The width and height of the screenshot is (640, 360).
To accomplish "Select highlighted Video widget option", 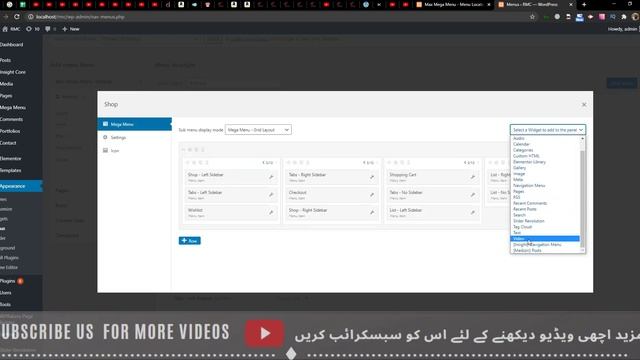I will pos(545,238).
